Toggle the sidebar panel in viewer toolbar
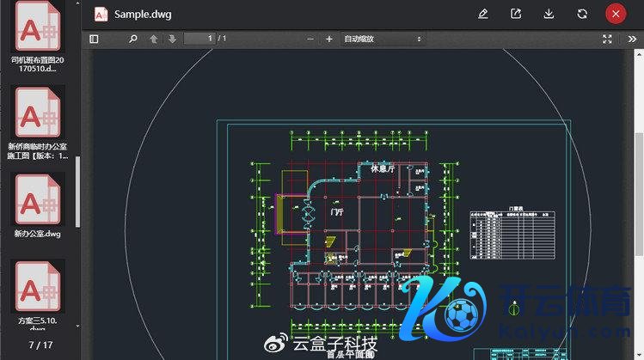Viewport: 644px width, 360px height. (94, 39)
